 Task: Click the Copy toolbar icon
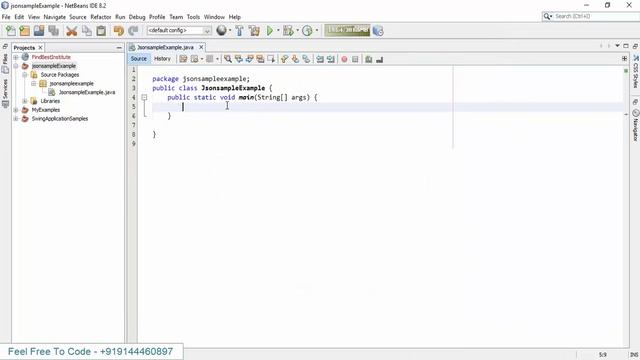[87, 31]
